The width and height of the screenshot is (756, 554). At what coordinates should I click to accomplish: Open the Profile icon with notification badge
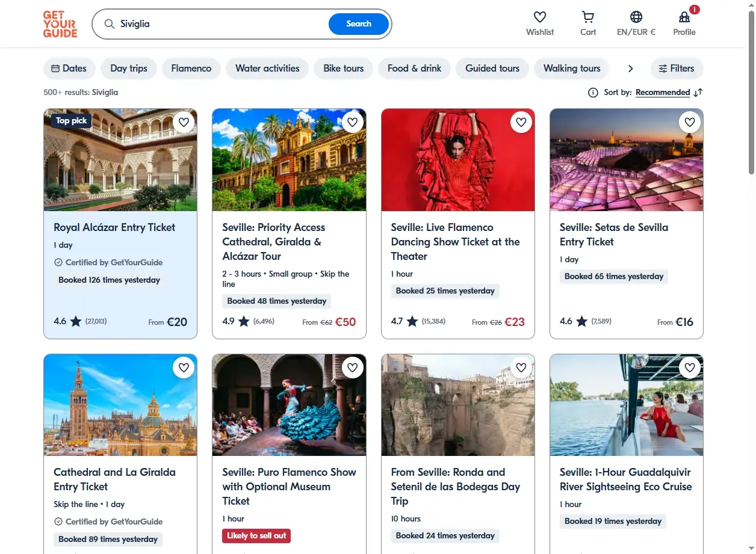click(684, 17)
